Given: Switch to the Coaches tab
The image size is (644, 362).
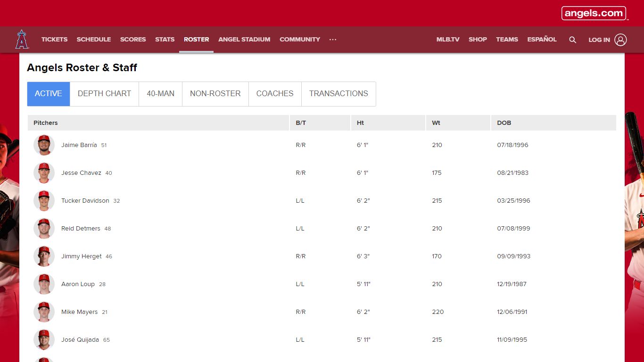Looking at the screenshot, I should coord(275,94).
